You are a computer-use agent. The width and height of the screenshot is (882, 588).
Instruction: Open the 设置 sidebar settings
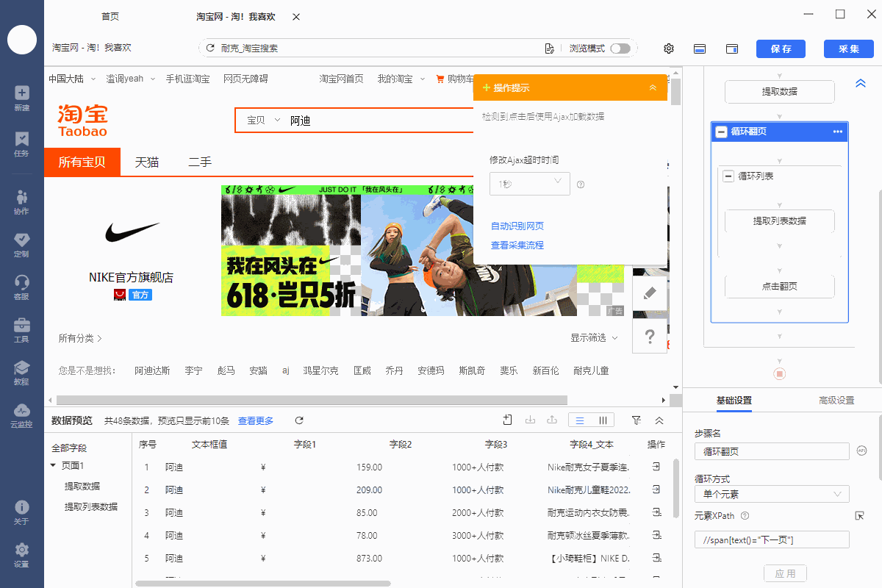coord(21,554)
